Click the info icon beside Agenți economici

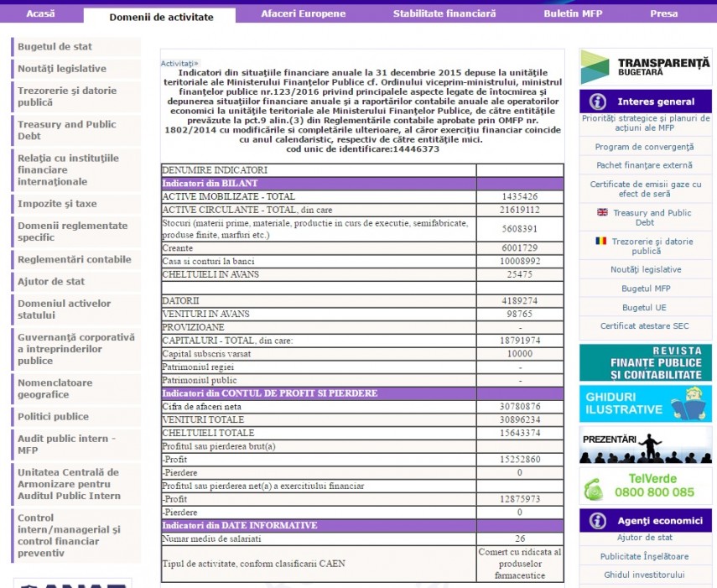click(598, 520)
